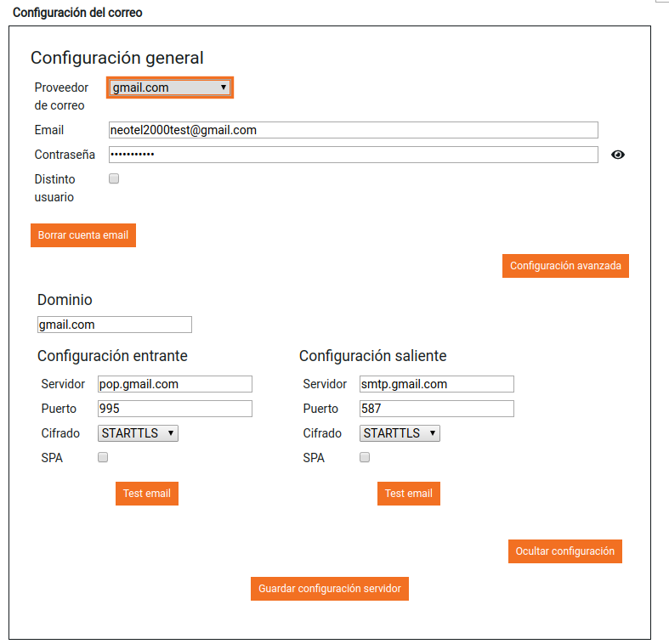Image resolution: width=669 pixels, height=644 pixels.
Task: Toggle SPA checkbox under Configuración saliente
Action: point(365,457)
